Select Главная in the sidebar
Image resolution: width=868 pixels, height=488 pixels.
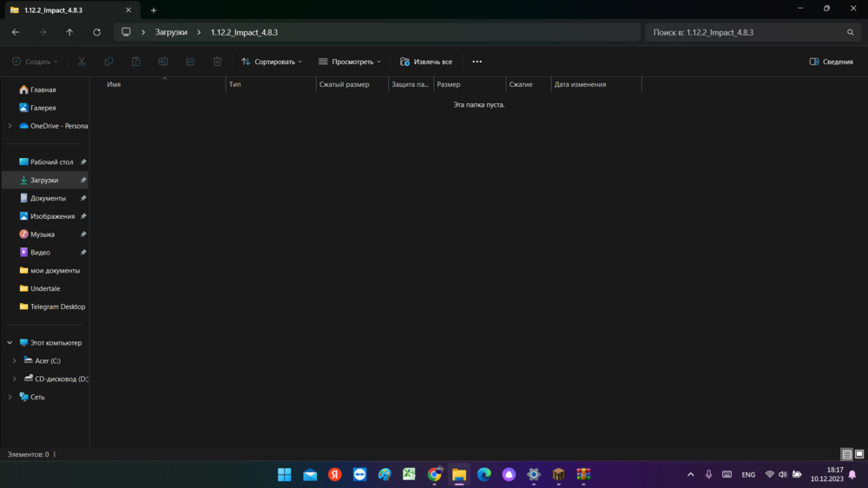[x=44, y=89]
